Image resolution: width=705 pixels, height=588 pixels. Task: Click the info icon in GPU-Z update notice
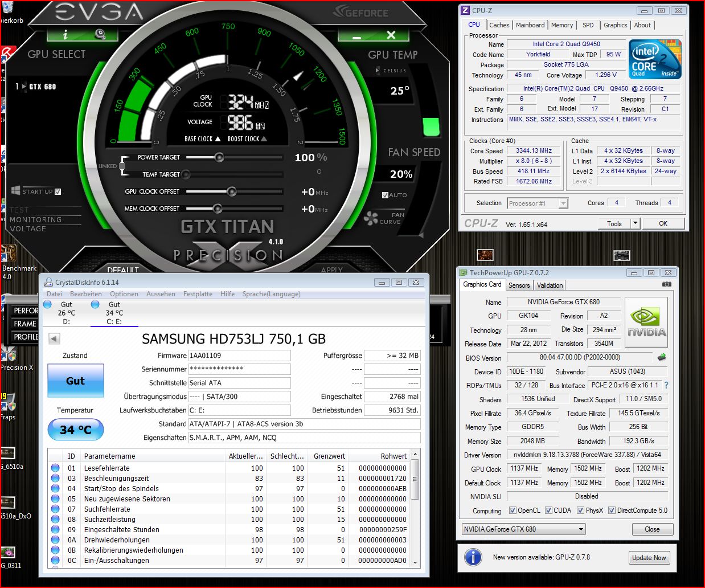click(473, 557)
